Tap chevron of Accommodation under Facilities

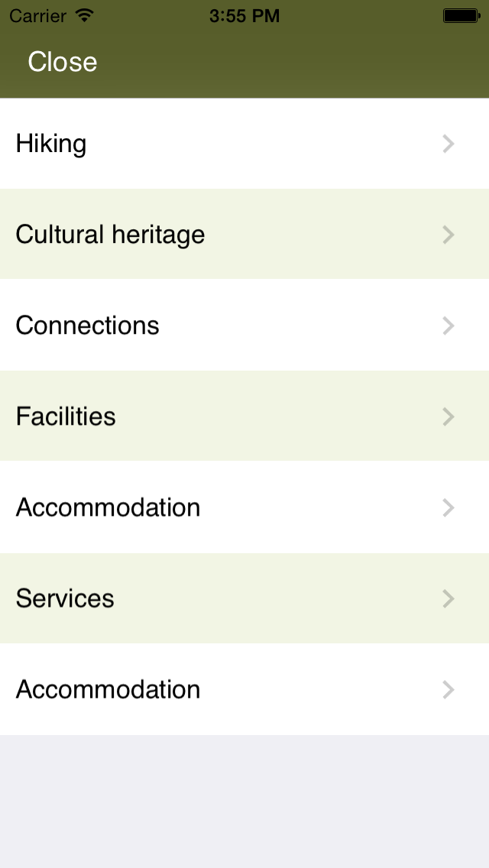(x=449, y=507)
